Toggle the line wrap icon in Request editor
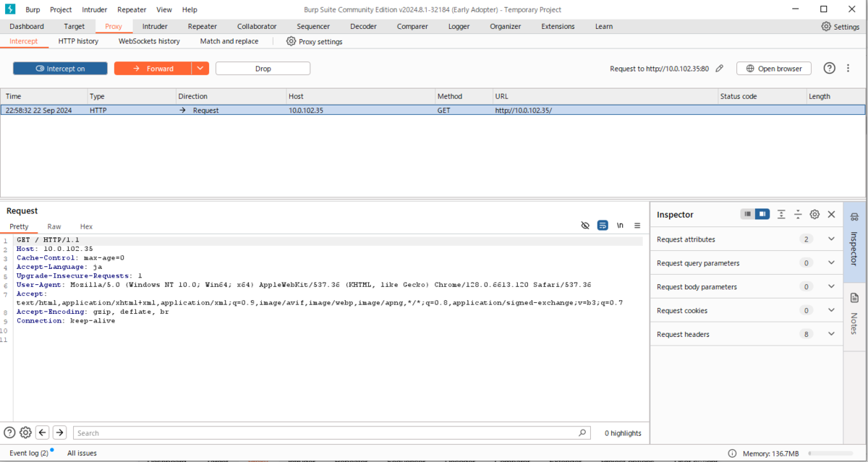Image resolution: width=868 pixels, height=462 pixels. pos(603,226)
